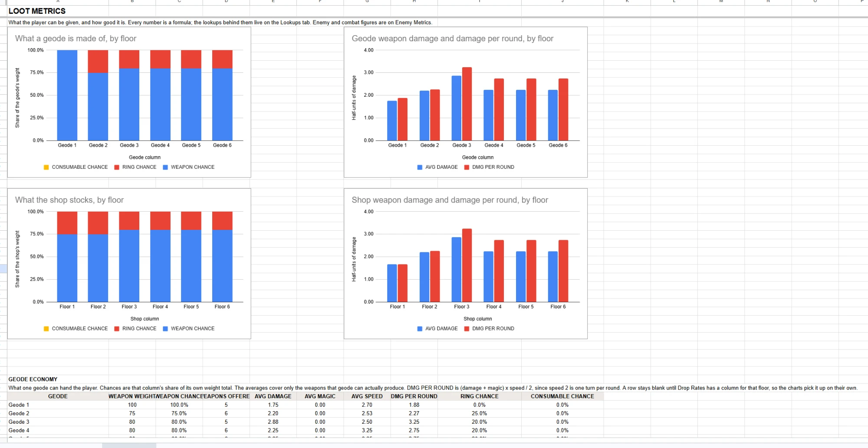The height and width of the screenshot is (448, 868).
Task: Select the "Geode 3" row label cell in the table
Action: [x=58, y=422]
